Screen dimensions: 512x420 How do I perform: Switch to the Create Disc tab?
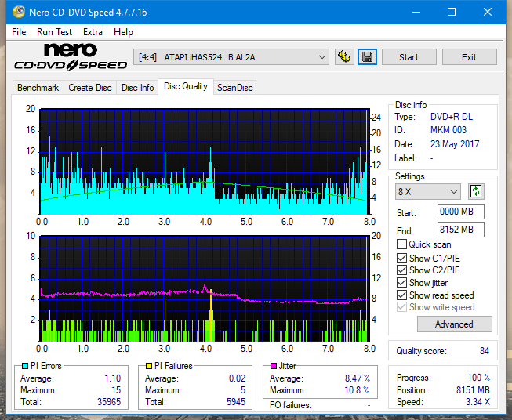[90, 88]
